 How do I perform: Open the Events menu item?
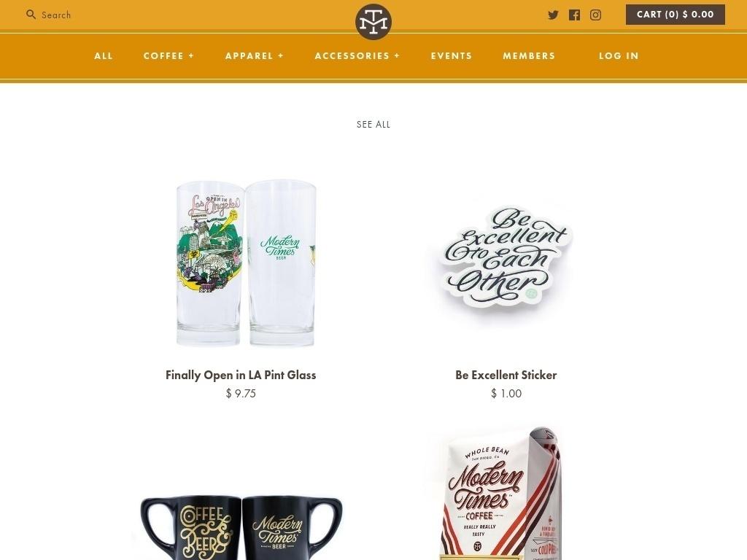(451, 55)
